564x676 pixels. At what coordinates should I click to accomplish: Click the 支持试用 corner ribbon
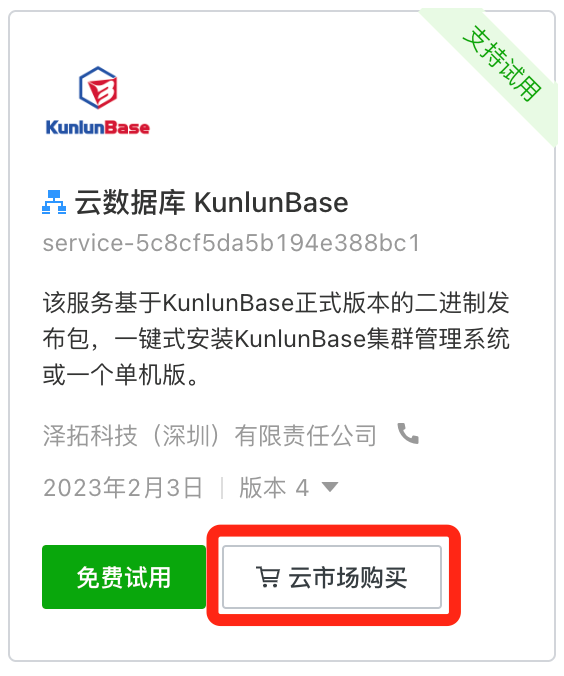pyautogui.click(x=501, y=63)
